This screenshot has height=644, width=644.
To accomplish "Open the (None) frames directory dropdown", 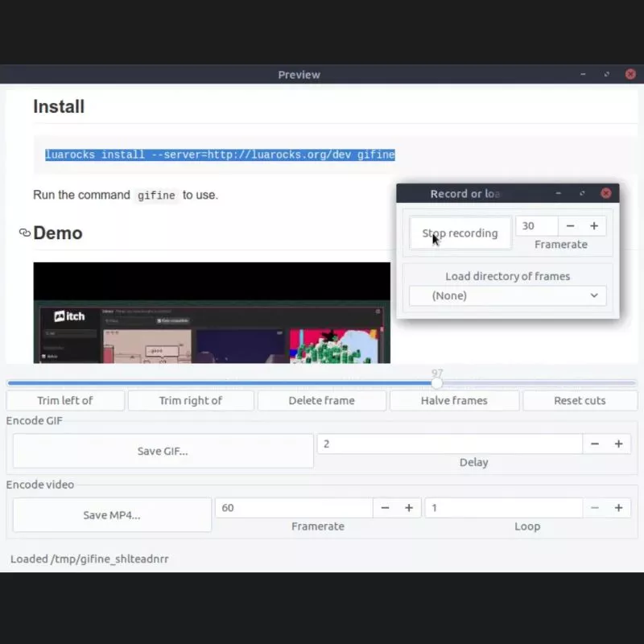I will tap(507, 295).
